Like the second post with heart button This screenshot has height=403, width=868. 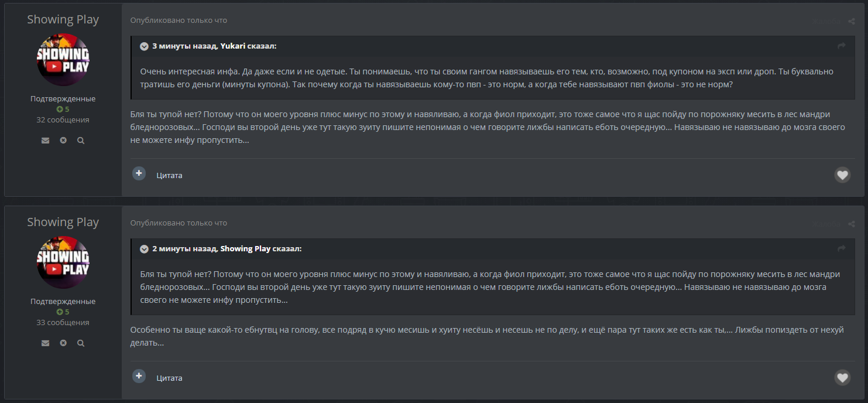(x=842, y=377)
